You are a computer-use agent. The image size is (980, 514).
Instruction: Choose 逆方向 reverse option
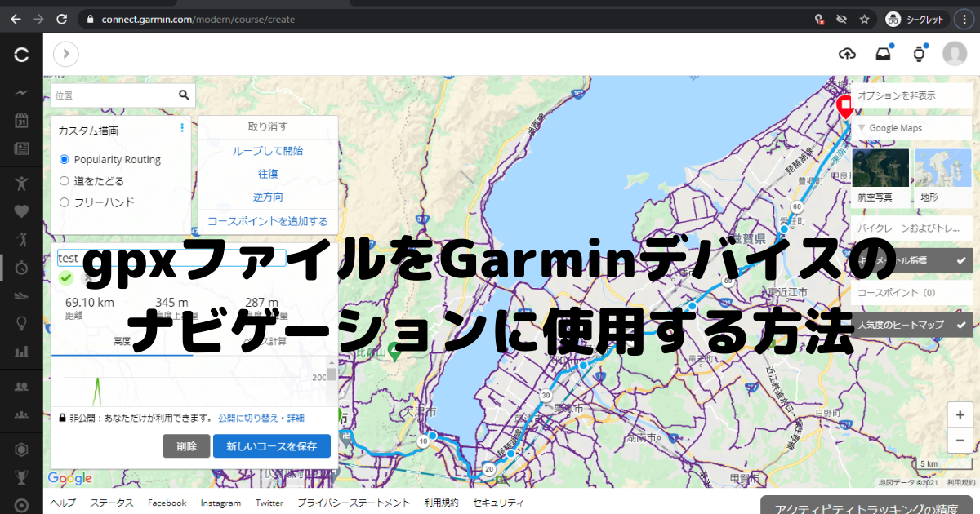click(x=268, y=197)
